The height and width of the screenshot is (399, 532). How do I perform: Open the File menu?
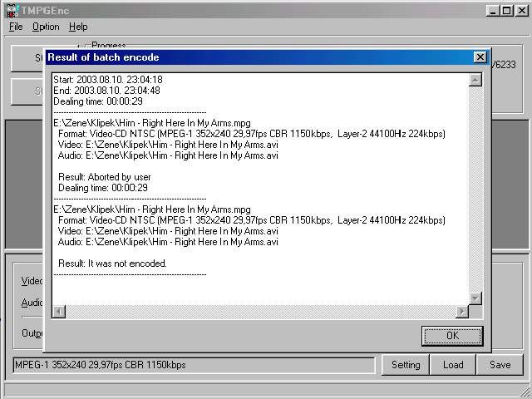(16, 27)
